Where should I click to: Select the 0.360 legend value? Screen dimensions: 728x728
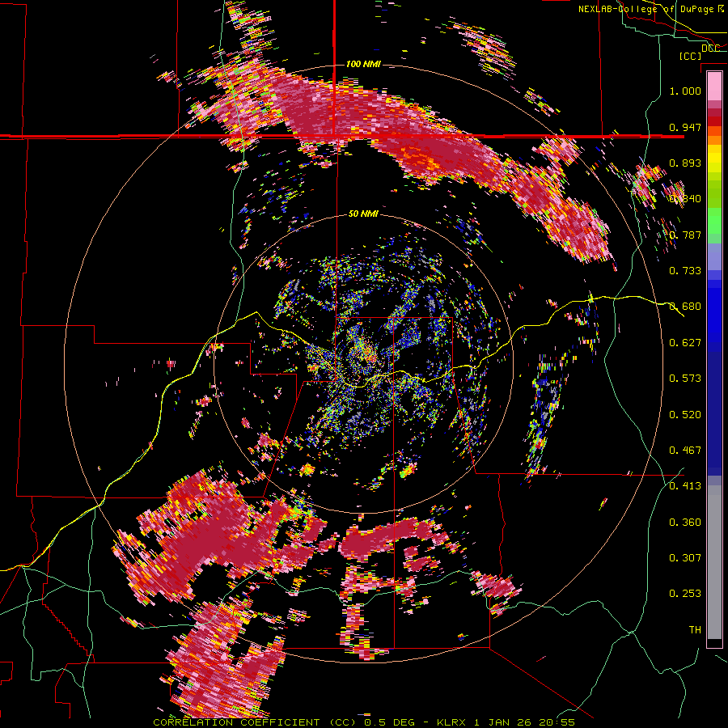coord(685,523)
